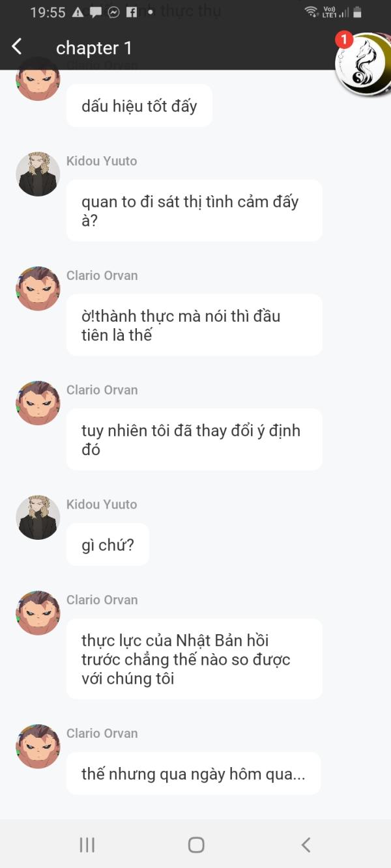Tap the 'tuy nhiên tôi đã thay đổi' bubble

[194, 440]
